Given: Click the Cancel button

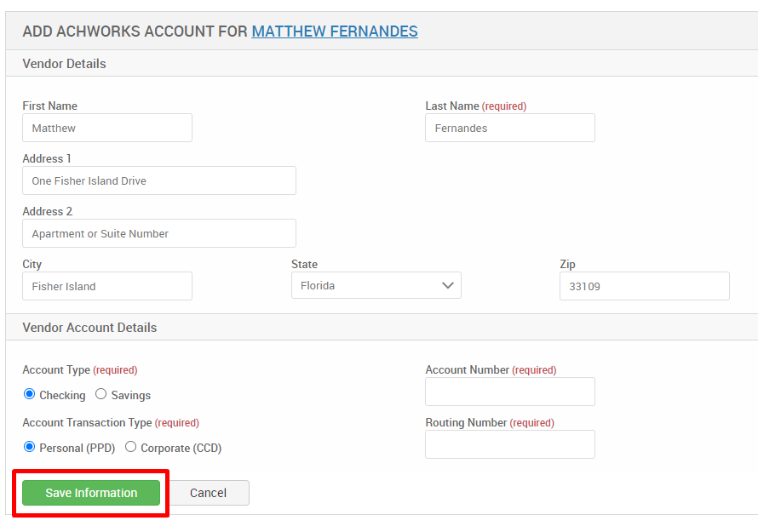Looking at the screenshot, I should 210,493.
